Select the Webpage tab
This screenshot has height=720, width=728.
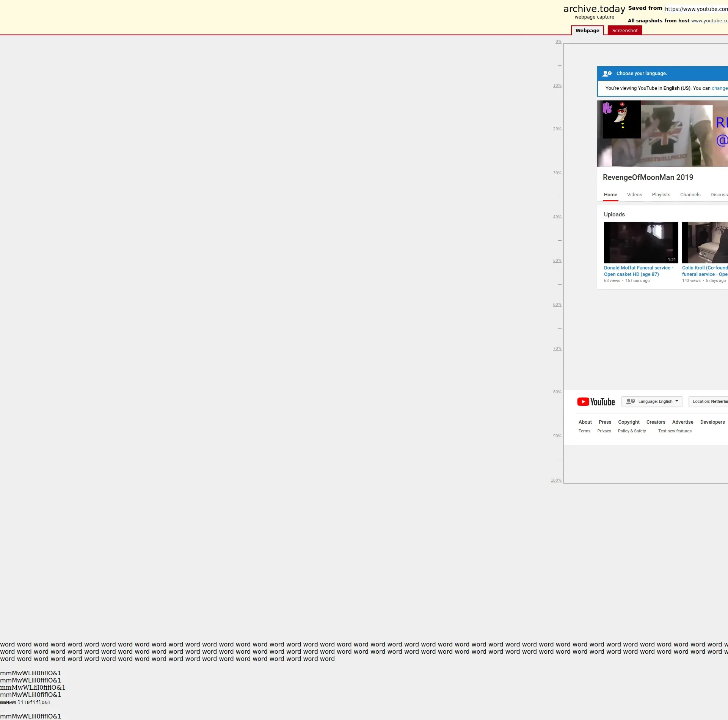tap(587, 31)
